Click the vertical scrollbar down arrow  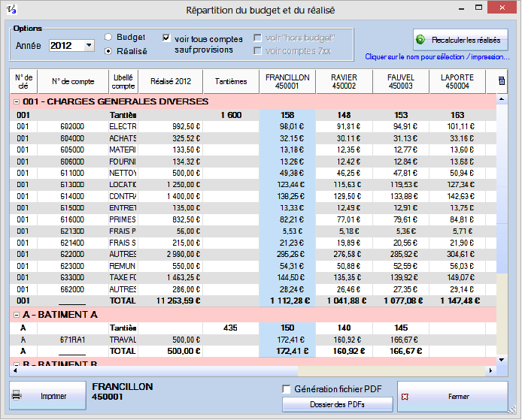502,360
